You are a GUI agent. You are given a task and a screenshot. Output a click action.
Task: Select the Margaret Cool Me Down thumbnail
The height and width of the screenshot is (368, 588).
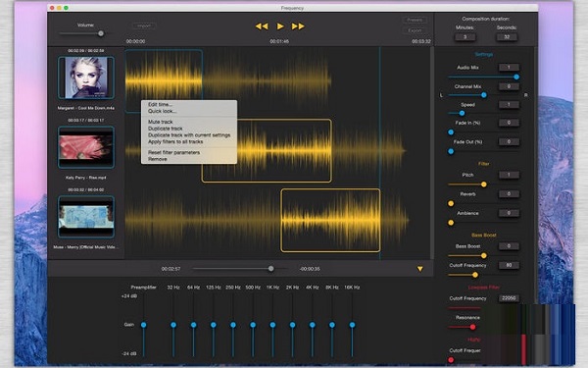pos(86,78)
